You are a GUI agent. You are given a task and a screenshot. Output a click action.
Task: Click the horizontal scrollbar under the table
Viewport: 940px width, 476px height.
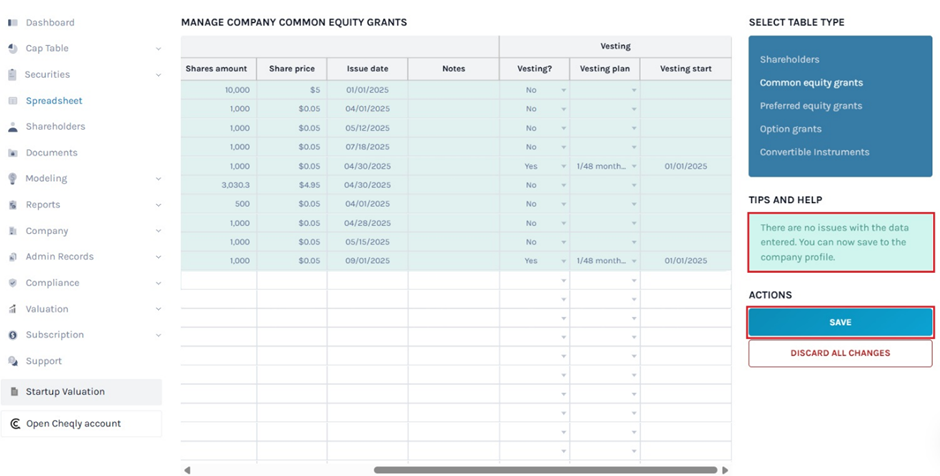[x=545, y=469]
